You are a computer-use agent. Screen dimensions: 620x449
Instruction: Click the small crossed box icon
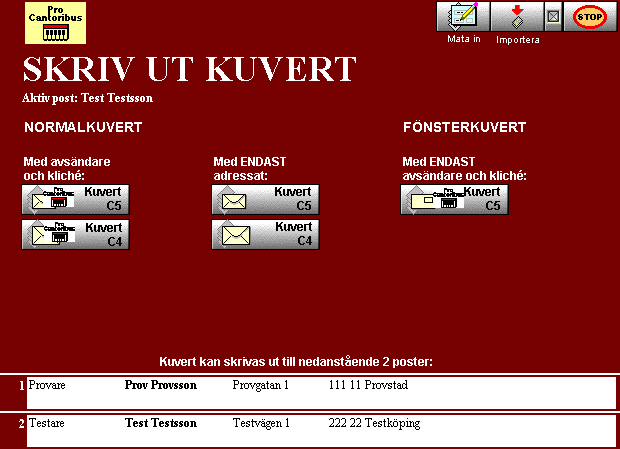[553, 17]
